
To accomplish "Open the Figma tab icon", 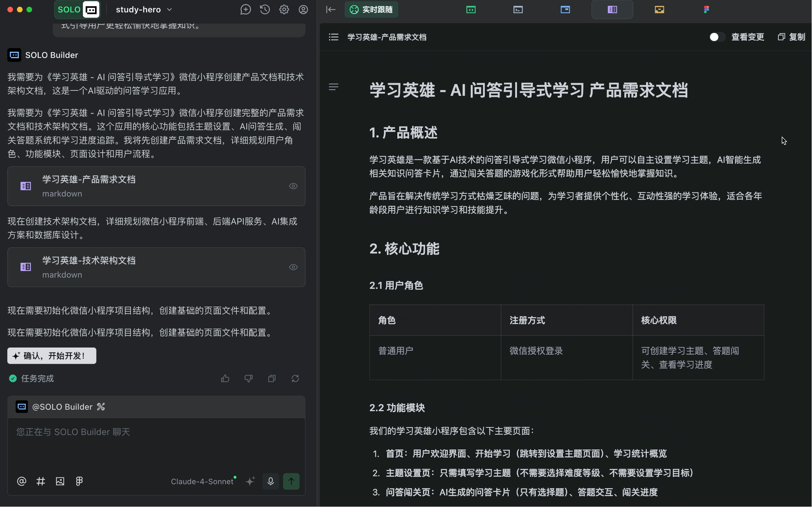I will (706, 10).
